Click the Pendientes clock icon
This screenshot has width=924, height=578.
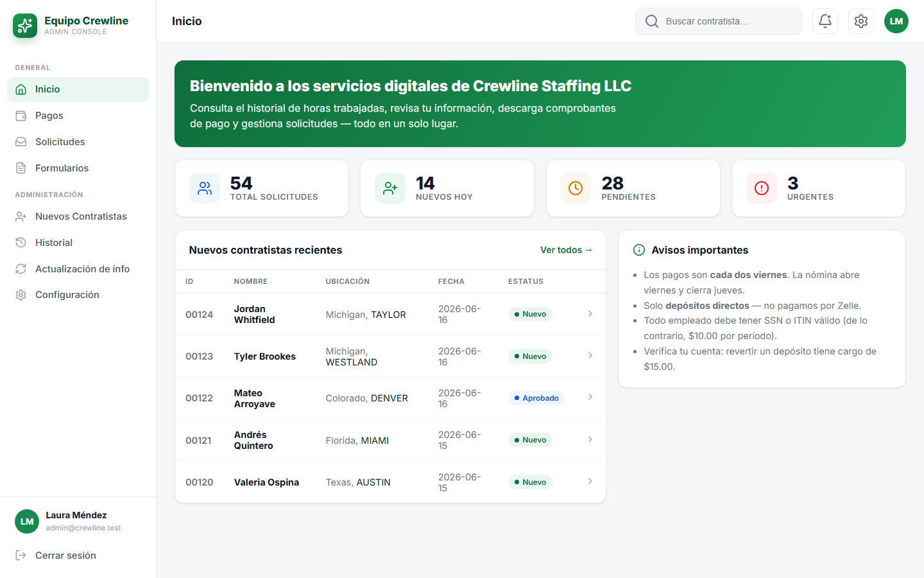pyautogui.click(x=576, y=188)
